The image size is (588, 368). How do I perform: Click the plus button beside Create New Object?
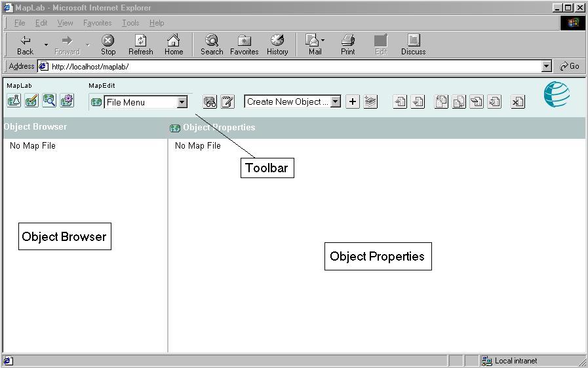point(353,101)
